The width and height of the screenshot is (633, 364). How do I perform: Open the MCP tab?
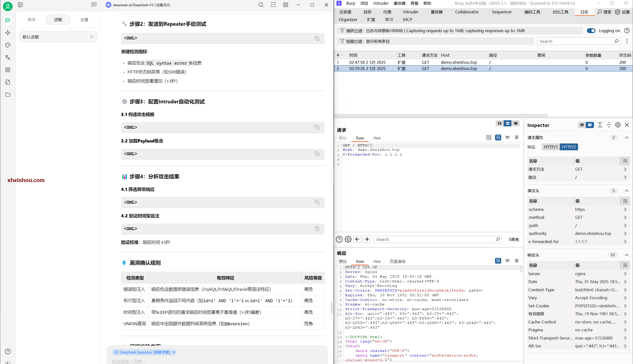407,20
